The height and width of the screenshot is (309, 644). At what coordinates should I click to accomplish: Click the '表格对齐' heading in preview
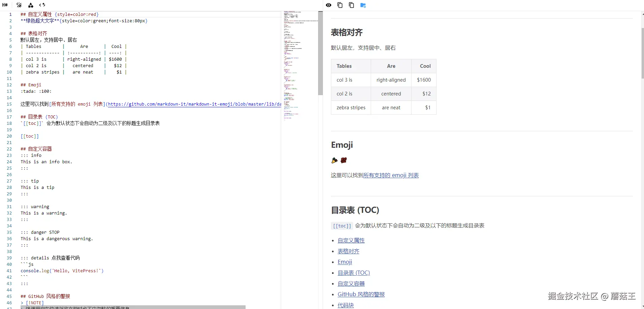point(347,32)
